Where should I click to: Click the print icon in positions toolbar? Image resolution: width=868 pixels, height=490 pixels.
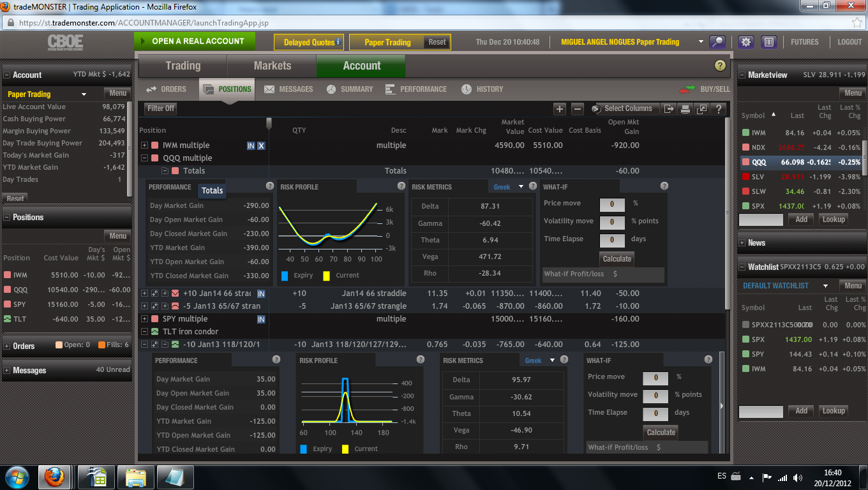685,109
